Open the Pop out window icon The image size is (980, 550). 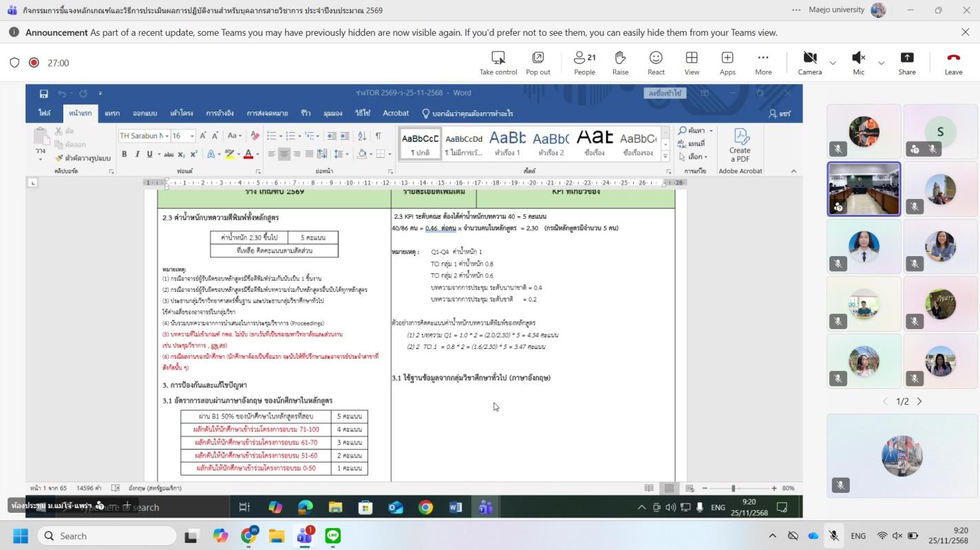point(537,58)
